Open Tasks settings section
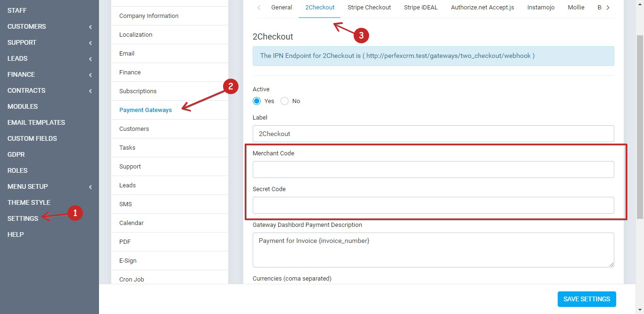This screenshot has width=644, height=314. tap(170, 148)
